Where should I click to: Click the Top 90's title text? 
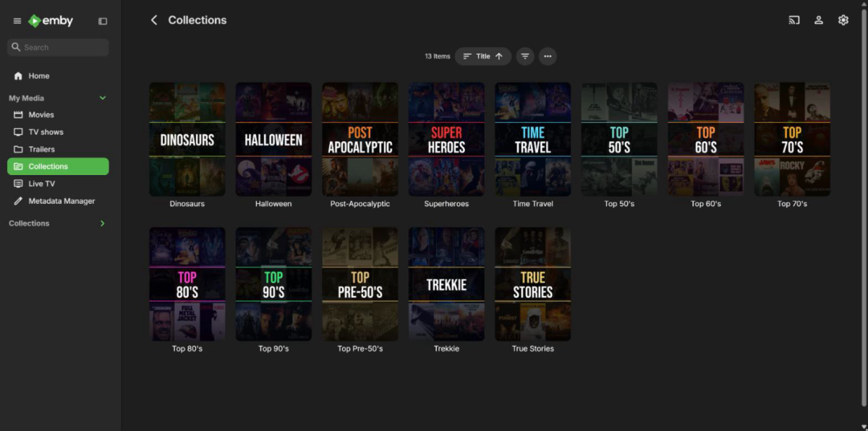(273, 349)
